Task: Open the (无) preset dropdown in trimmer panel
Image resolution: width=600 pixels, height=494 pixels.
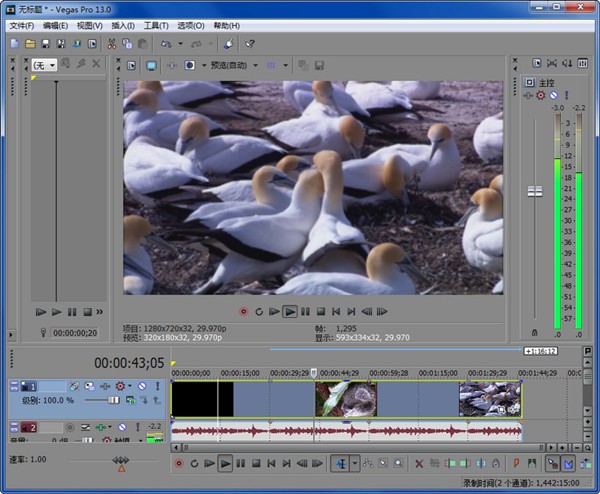Action: tap(44, 65)
